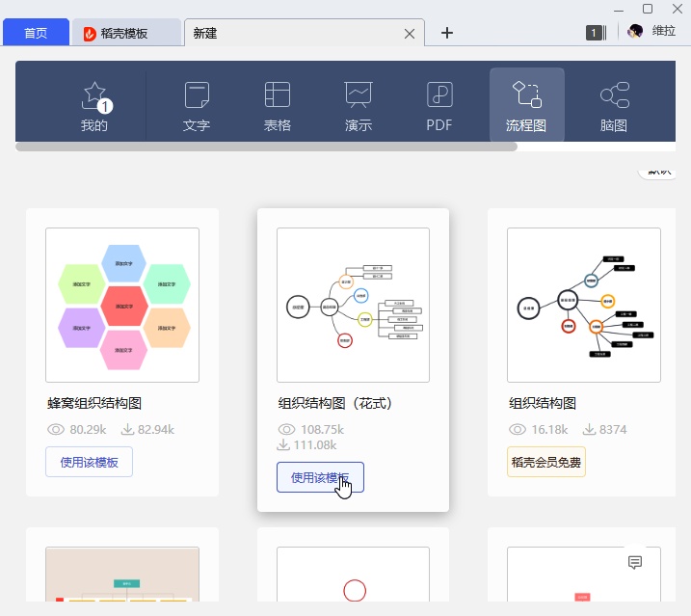
Task: Open the 组织结构图（花式）thumbnail
Action: pyautogui.click(x=353, y=305)
